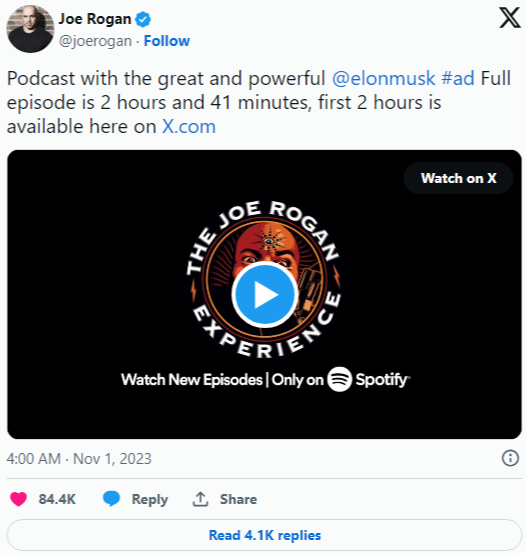Follow Joe Rogan's account
526x553 pixels.
click(167, 41)
